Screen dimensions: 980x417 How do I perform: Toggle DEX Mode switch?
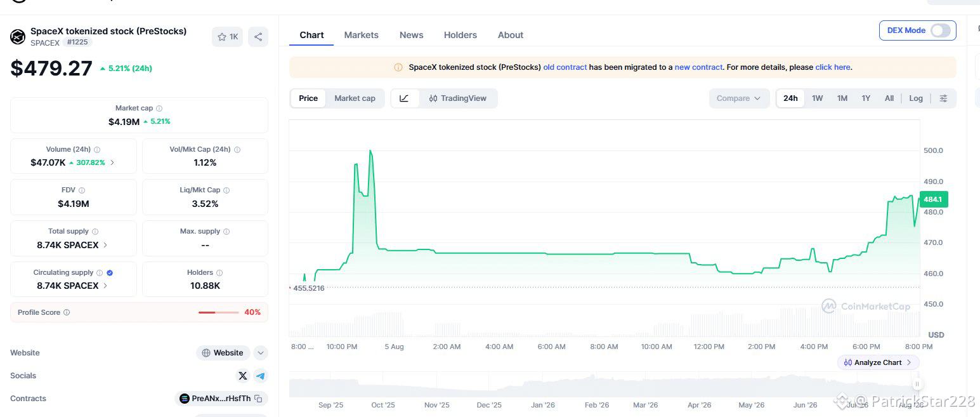click(941, 30)
